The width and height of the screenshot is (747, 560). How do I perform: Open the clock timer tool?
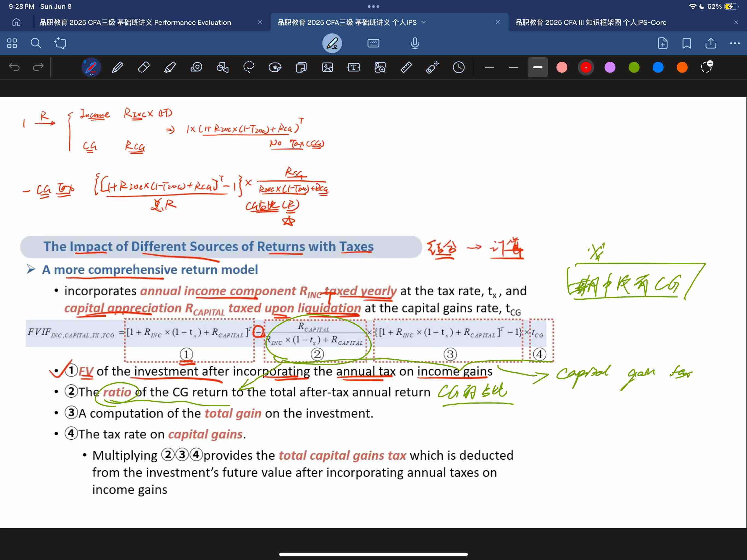459,67
